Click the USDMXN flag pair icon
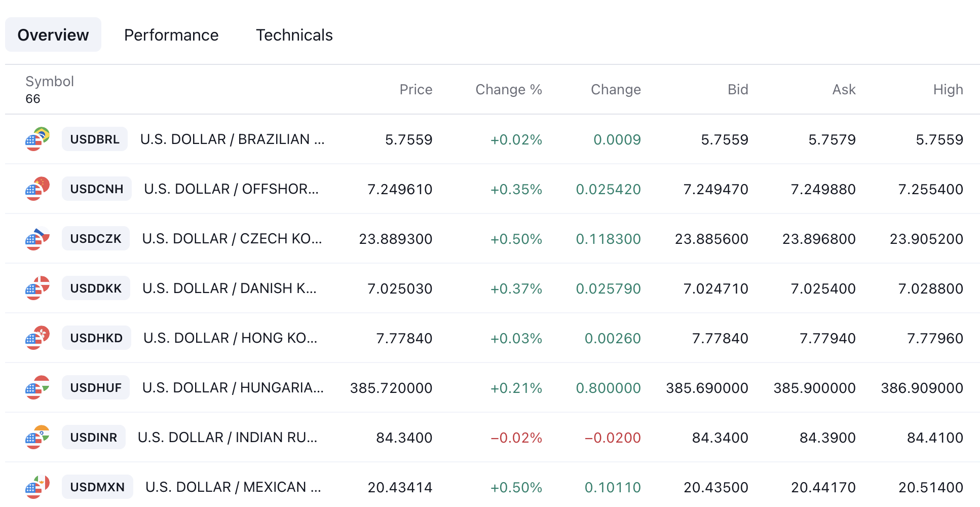 pos(37,487)
